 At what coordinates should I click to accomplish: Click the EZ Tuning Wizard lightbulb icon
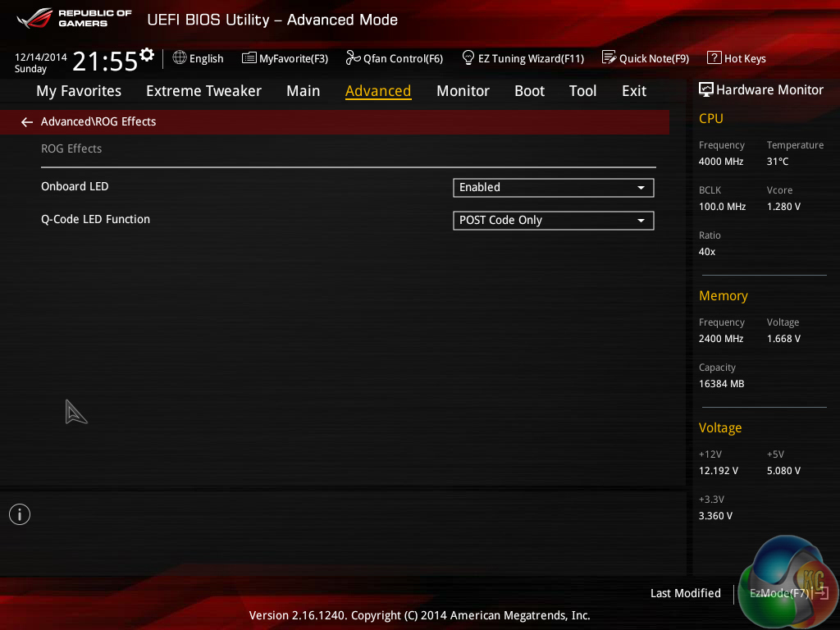point(468,57)
